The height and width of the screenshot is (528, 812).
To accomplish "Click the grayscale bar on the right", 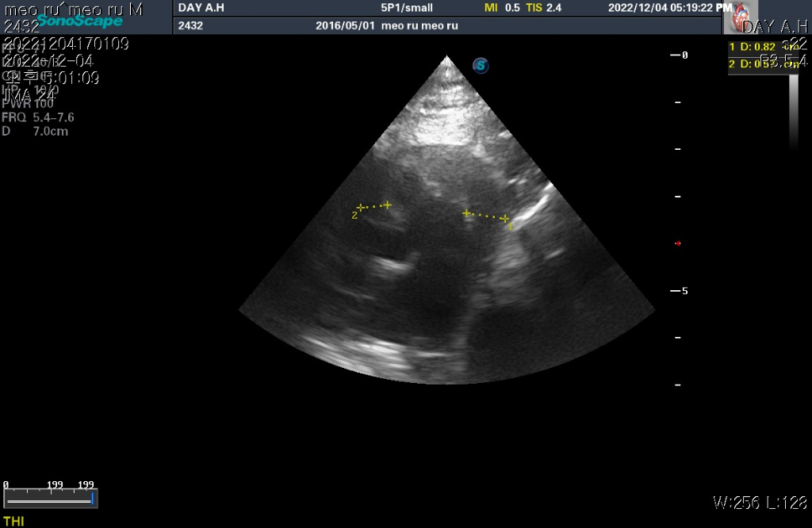I will coord(794,111).
